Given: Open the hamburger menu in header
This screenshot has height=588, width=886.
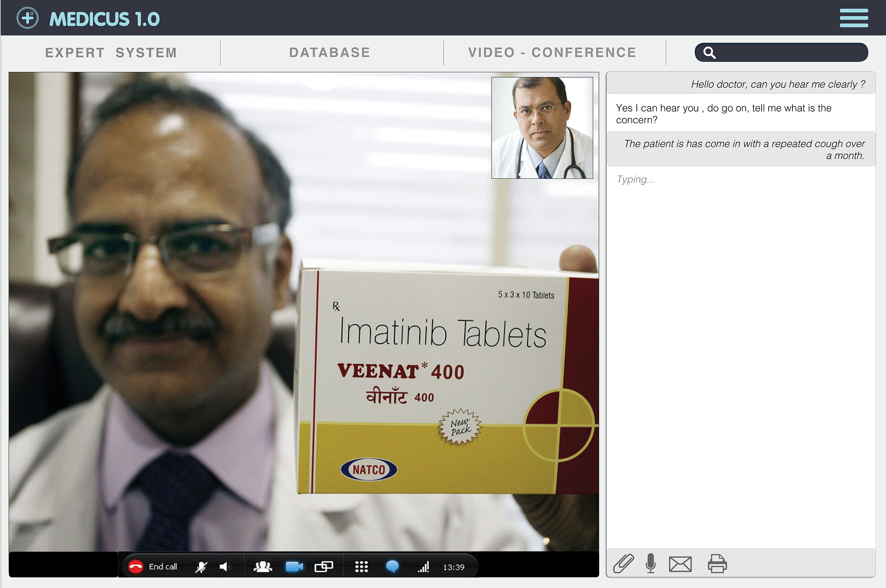Looking at the screenshot, I should point(854,18).
